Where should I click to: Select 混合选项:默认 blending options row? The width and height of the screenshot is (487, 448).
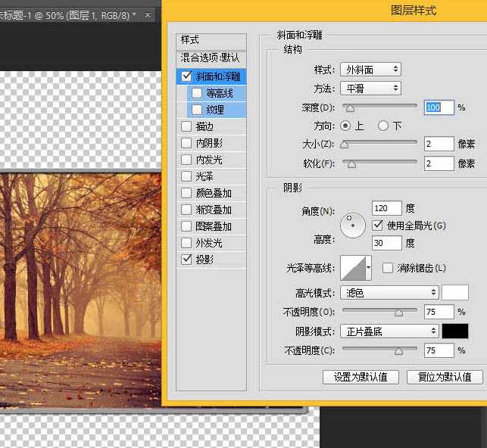(211, 58)
